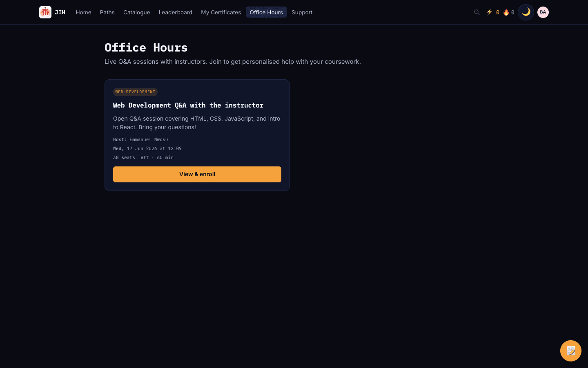588x368 pixels.
Task: Open the BA user avatar menu
Action: pos(543,12)
